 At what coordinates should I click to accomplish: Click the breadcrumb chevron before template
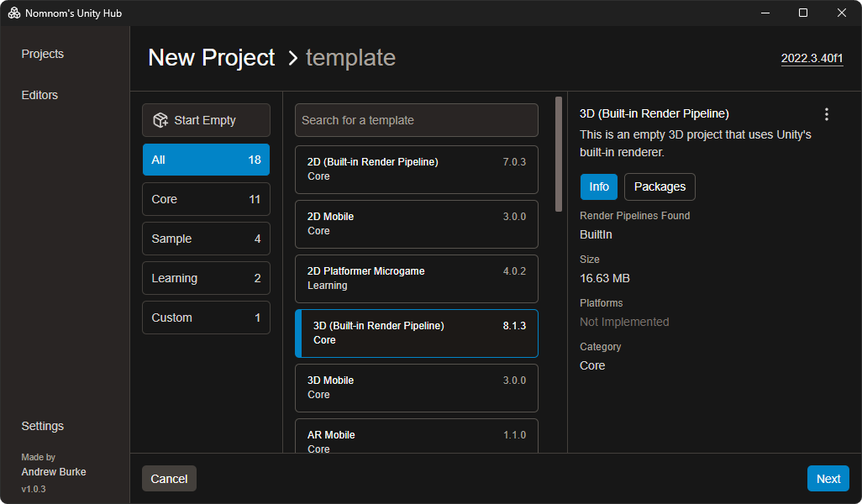click(x=293, y=58)
